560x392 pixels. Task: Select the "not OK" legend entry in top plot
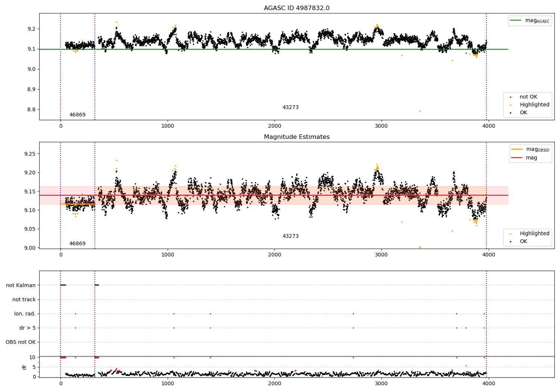point(523,97)
